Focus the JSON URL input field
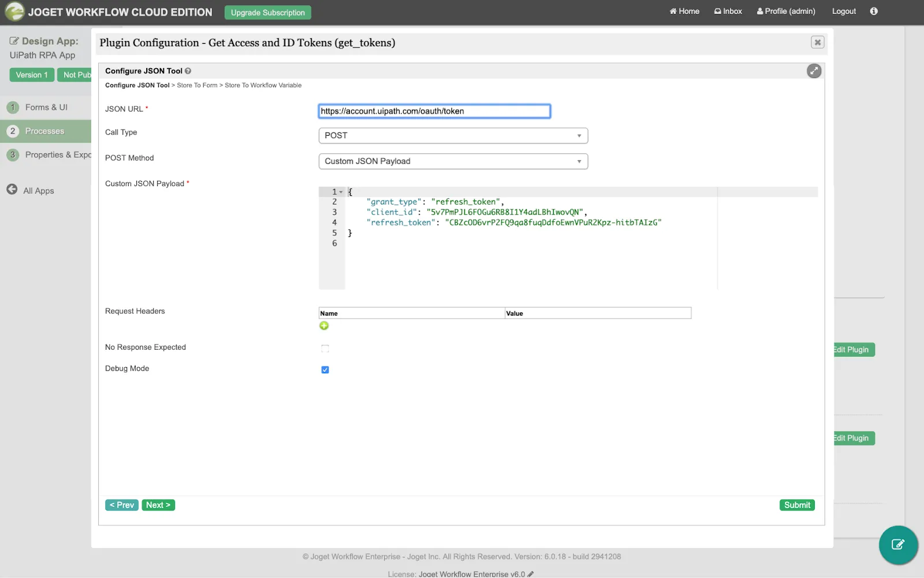 point(434,111)
